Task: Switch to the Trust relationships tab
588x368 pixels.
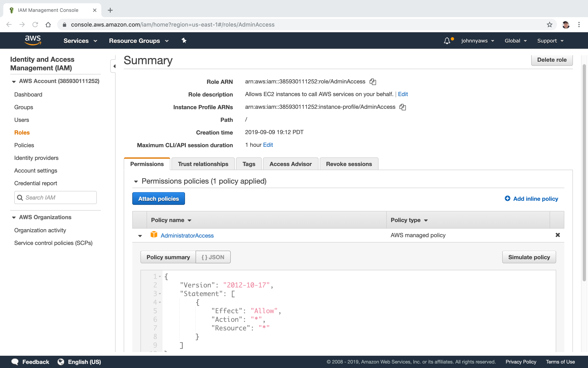Action: (203, 164)
